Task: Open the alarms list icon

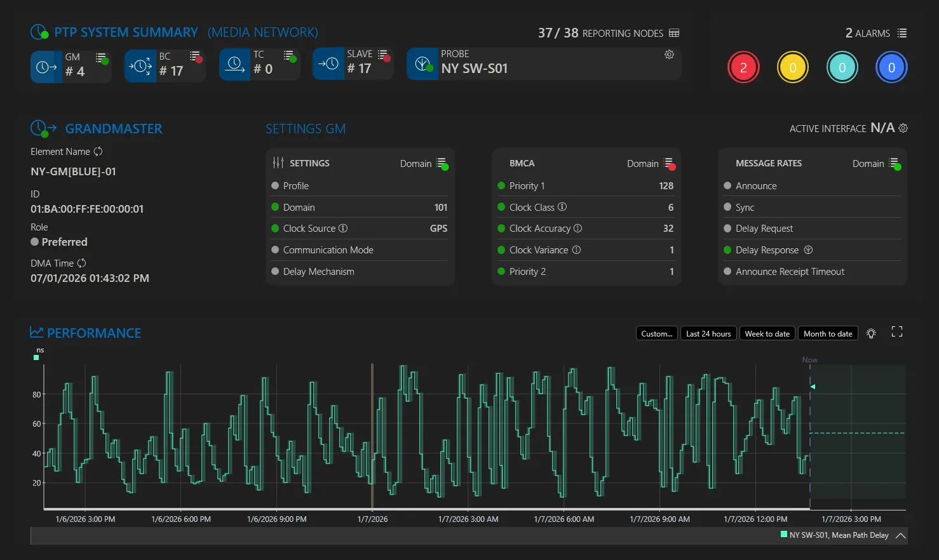Action: pos(902,33)
